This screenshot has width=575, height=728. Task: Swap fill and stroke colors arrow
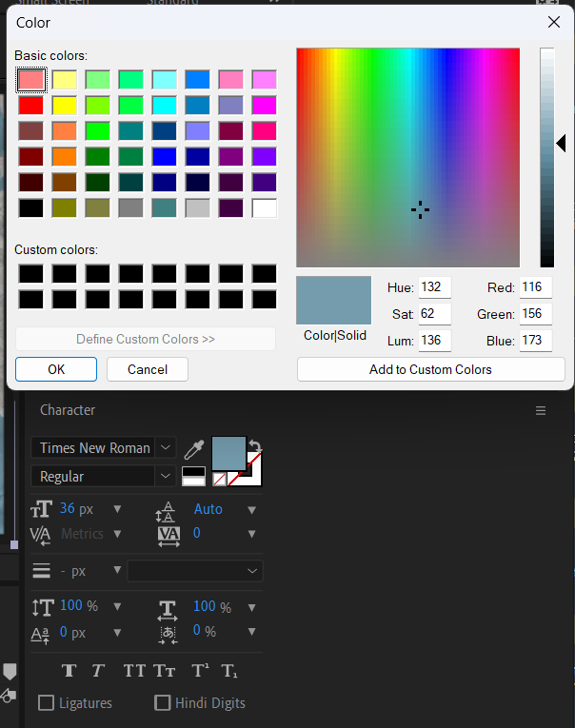pyautogui.click(x=255, y=445)
